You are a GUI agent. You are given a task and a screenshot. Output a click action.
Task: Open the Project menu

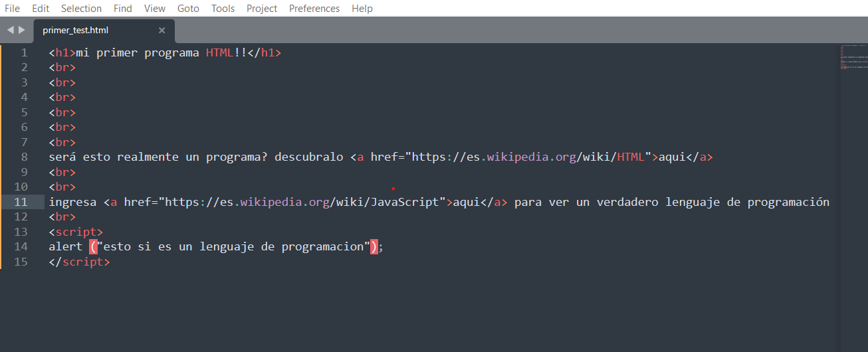click(x=262, y=9)
